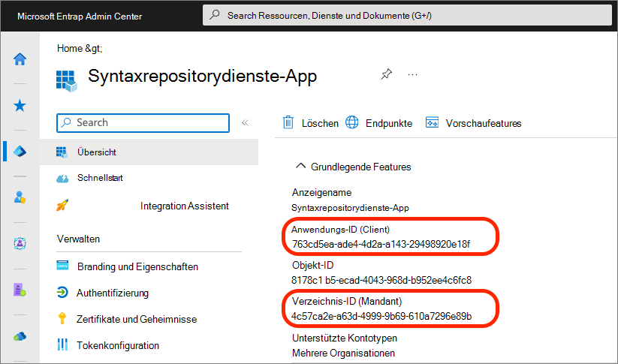Select the Entra diamond icon in left rail
Image resolution: width=618 pixels, height=364 pixels.
click(20, 152)
